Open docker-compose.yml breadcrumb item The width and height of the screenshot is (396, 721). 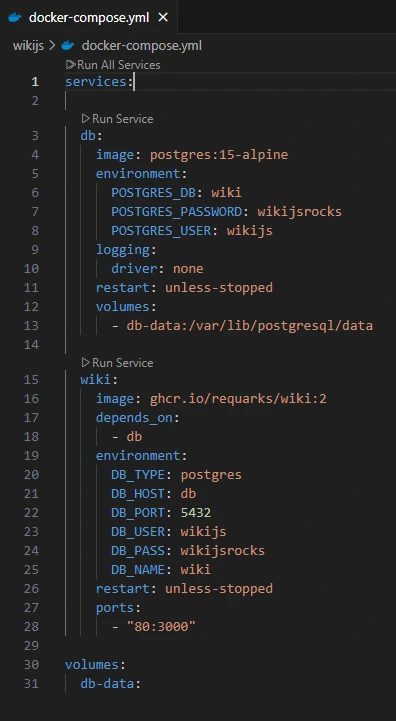click(142, 46)
